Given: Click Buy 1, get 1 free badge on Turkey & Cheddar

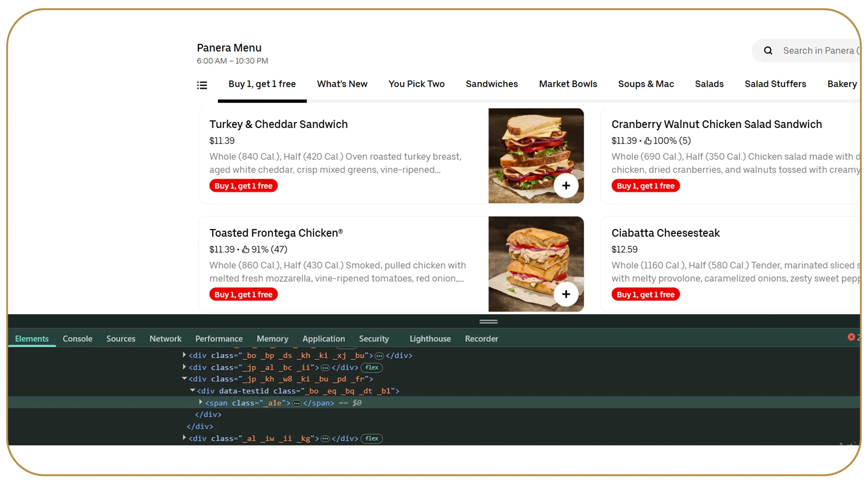Looking at the screenshot, I should pyautogui.click(x=243, y=186).
